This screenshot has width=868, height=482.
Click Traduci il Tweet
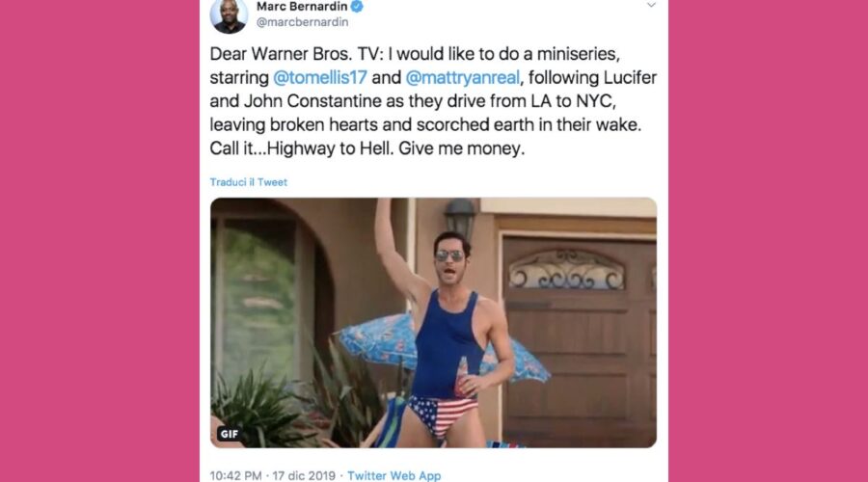(x=249, y=182)
